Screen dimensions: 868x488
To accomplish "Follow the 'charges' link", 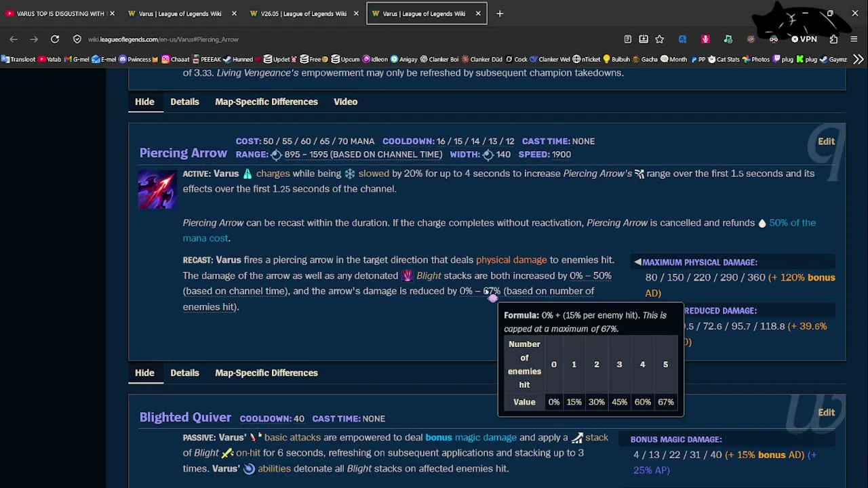I will coord(273,174).
